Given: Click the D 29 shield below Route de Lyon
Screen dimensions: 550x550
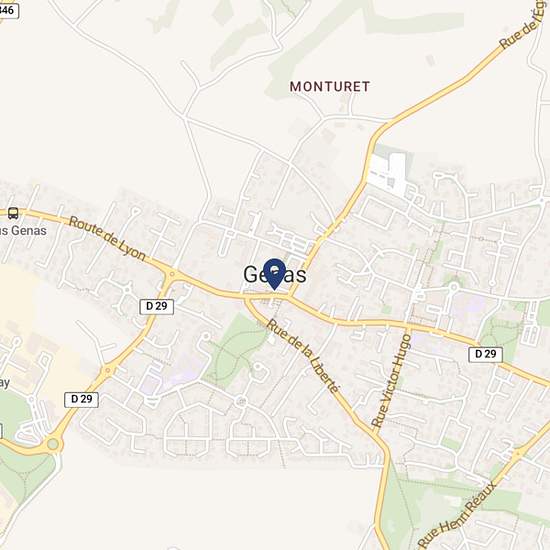Looking at the screenshot, I should coord(156,307).
